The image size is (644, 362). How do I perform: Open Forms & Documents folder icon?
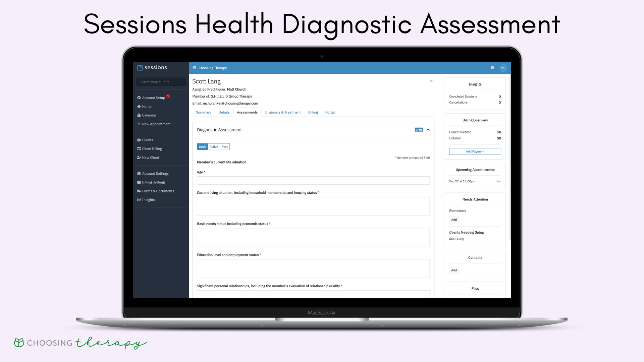pos(139,191)
